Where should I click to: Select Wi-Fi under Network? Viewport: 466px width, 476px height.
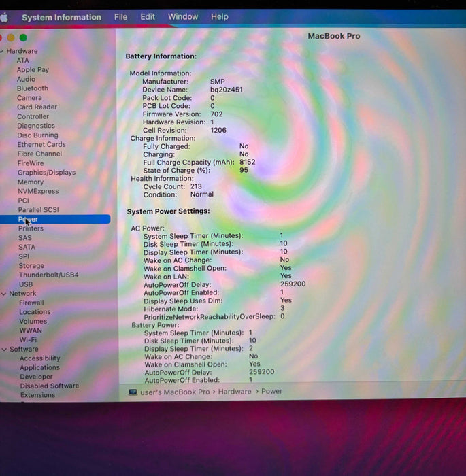click(x=28, y=340)
